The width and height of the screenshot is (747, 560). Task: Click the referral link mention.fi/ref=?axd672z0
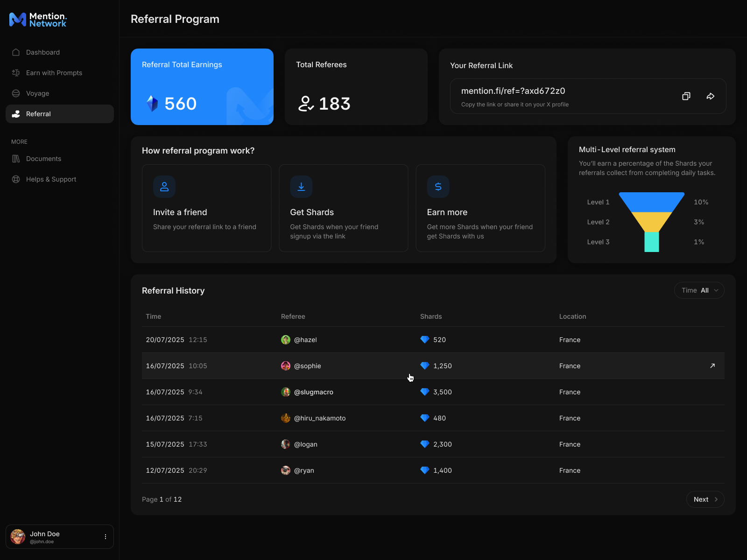point(513,91)
